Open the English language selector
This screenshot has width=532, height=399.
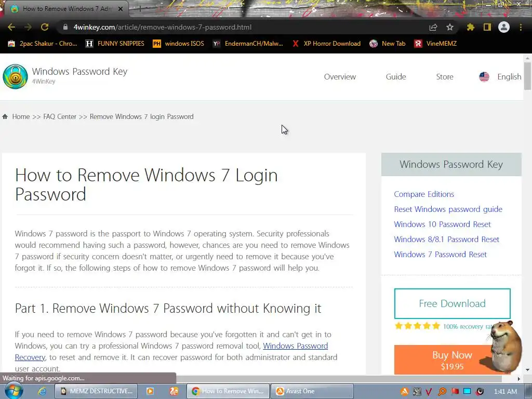point(509,77)
